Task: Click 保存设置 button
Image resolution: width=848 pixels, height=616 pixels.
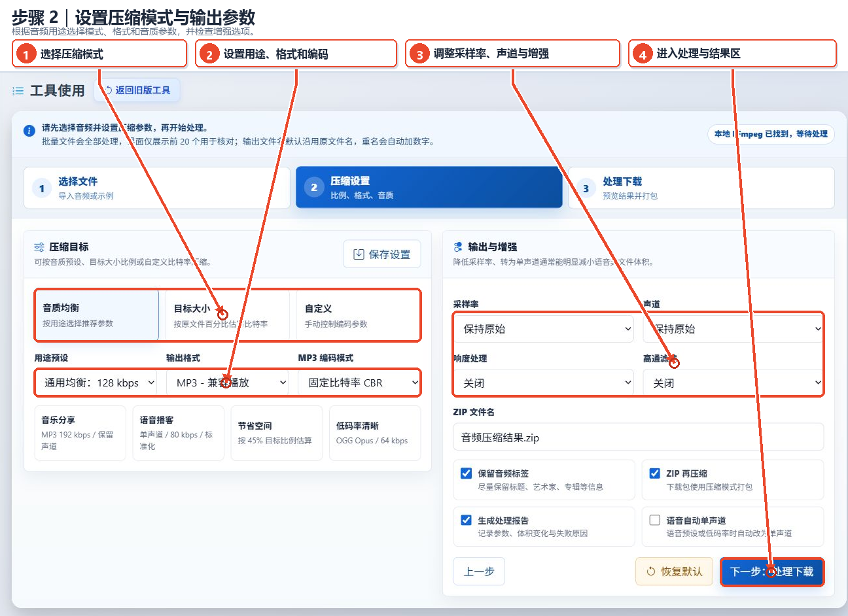Action: (382, 254)
